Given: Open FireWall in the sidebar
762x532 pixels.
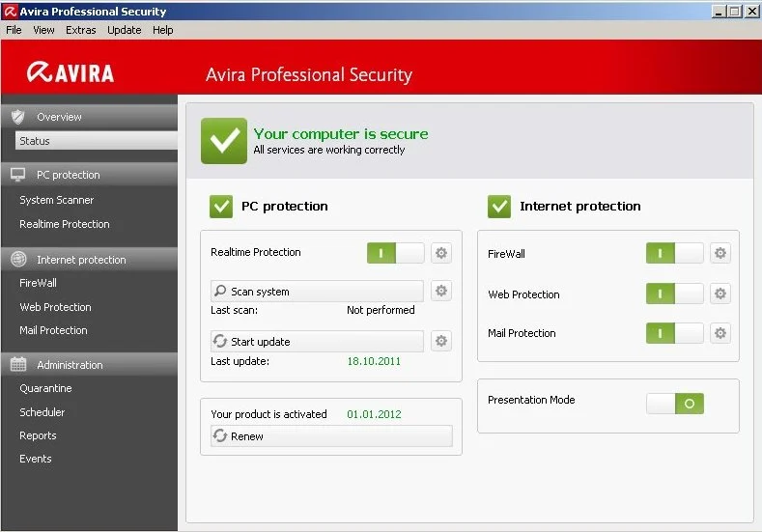Looking at the screenshot, I should click(x=38, y=283).
